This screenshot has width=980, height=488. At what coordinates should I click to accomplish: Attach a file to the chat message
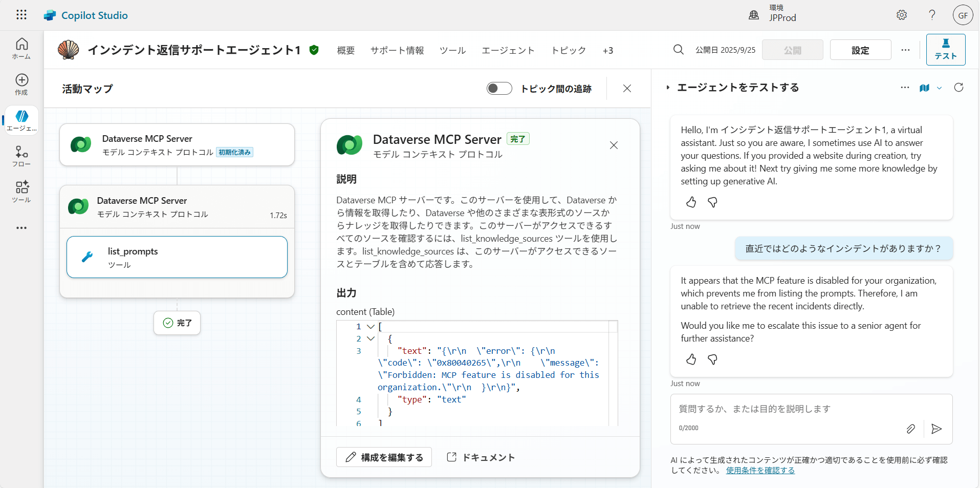pyautogui.click(x=910, y=429)
